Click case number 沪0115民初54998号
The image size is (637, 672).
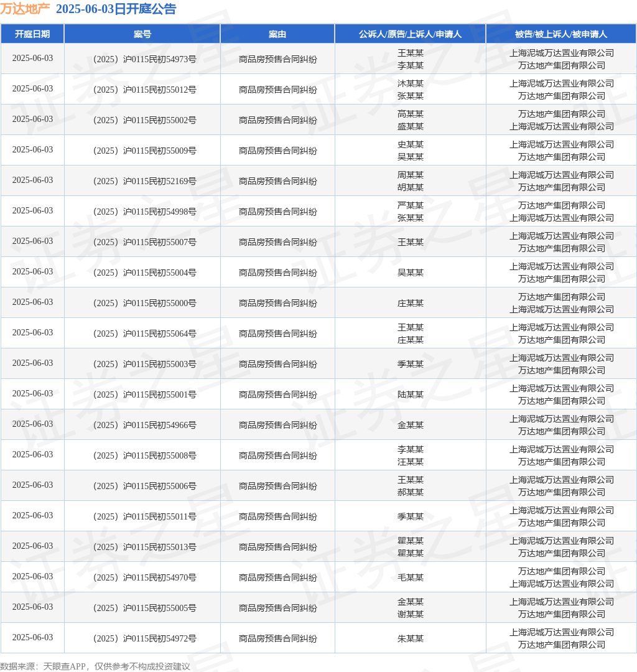[x=145, y=212]
